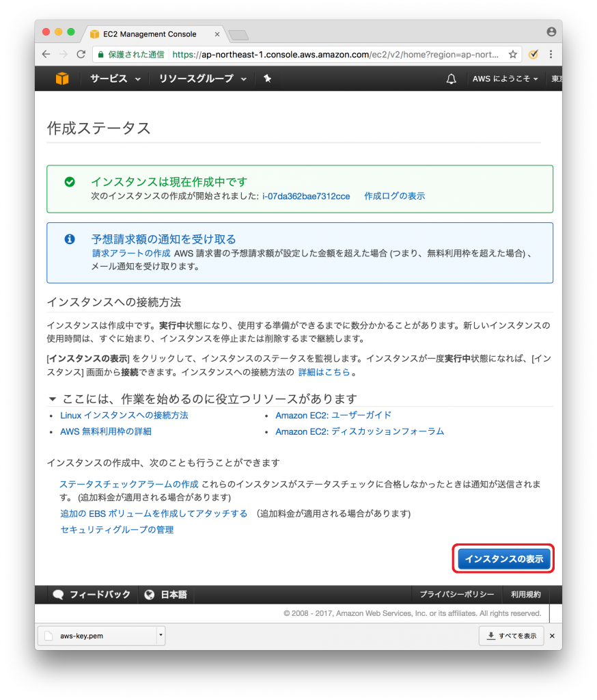
Task: Click the インスタンスの表示 button
Action: 503,559
